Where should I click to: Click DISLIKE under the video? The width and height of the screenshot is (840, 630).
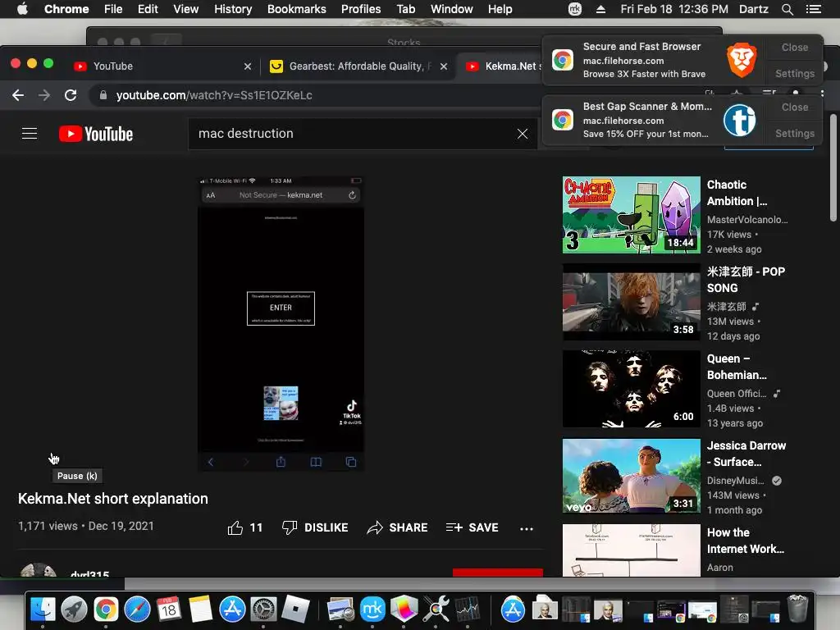[x=315, y=527]
